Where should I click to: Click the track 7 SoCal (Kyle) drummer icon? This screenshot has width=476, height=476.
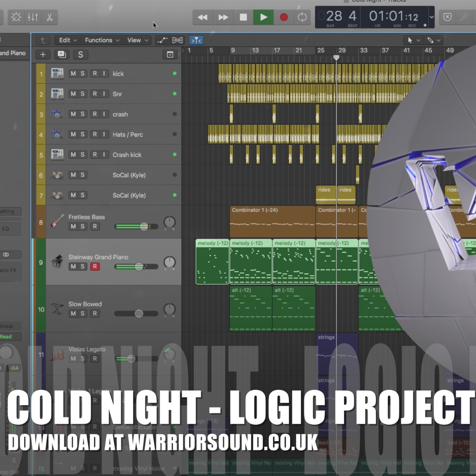pos(57,195)
